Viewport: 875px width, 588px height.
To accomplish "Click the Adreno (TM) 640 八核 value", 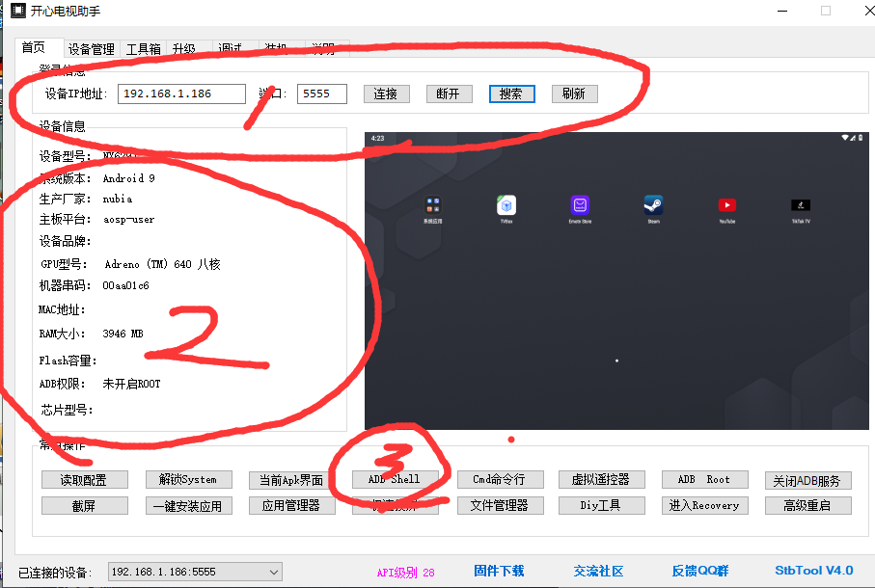I will pyautogui.click(x=162, y=264).
